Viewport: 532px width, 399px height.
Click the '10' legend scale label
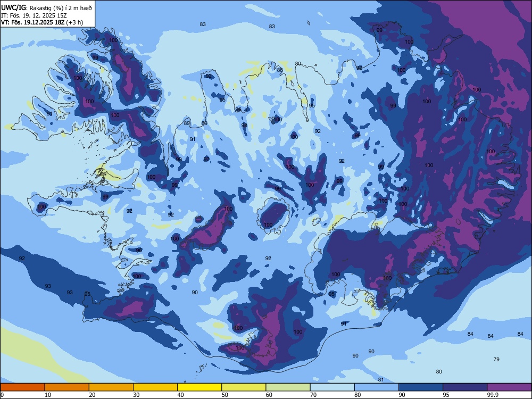(x=48, y=395)
